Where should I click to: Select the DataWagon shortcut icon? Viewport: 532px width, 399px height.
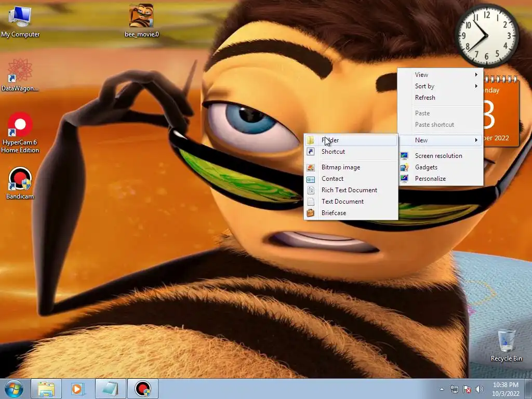(x=20, y=75)
